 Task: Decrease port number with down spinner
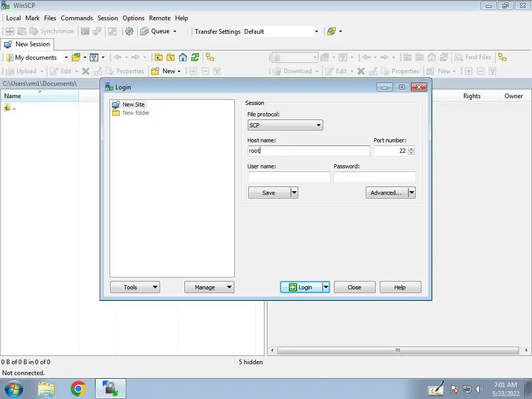tap(411, 153)
